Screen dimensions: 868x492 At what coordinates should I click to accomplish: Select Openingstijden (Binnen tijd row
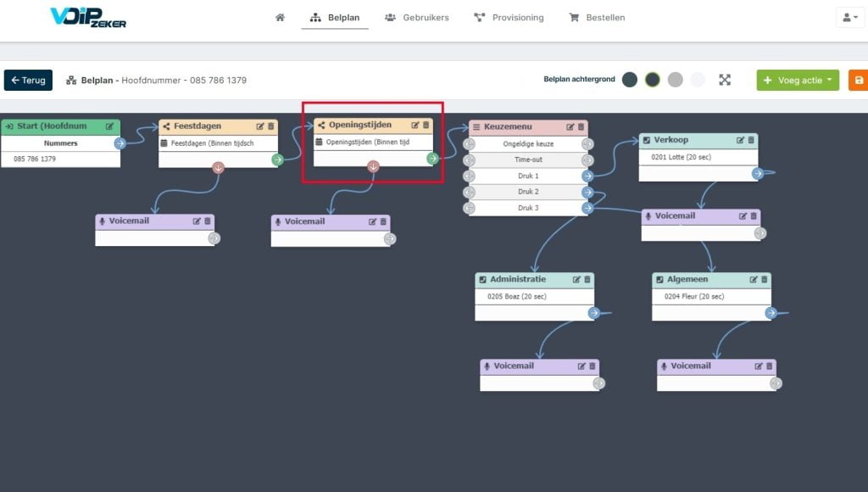tap(373, 142)
